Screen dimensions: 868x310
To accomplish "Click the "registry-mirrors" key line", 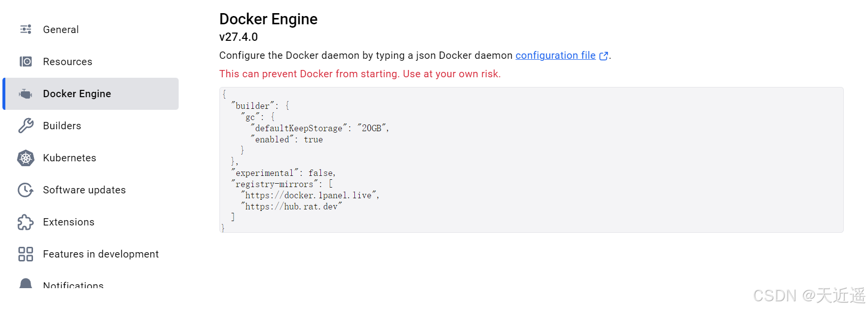I will pyautogui.click(x=282, y=184).
